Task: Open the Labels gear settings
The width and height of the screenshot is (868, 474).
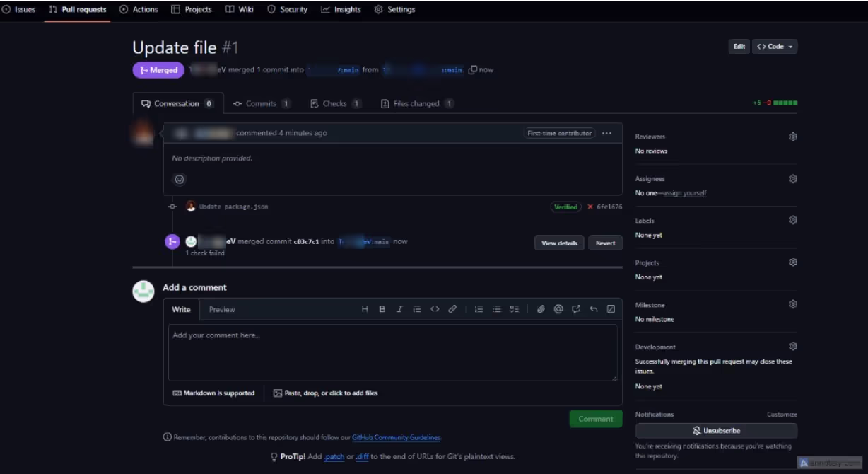Action: coord(793,220)
